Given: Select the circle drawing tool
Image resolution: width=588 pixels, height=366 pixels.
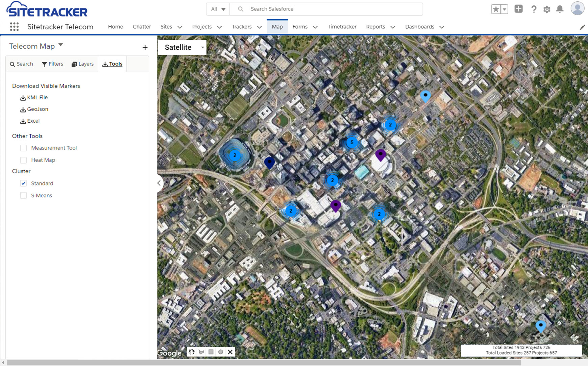Looking at the screenshot, I should tap(221, 352).
